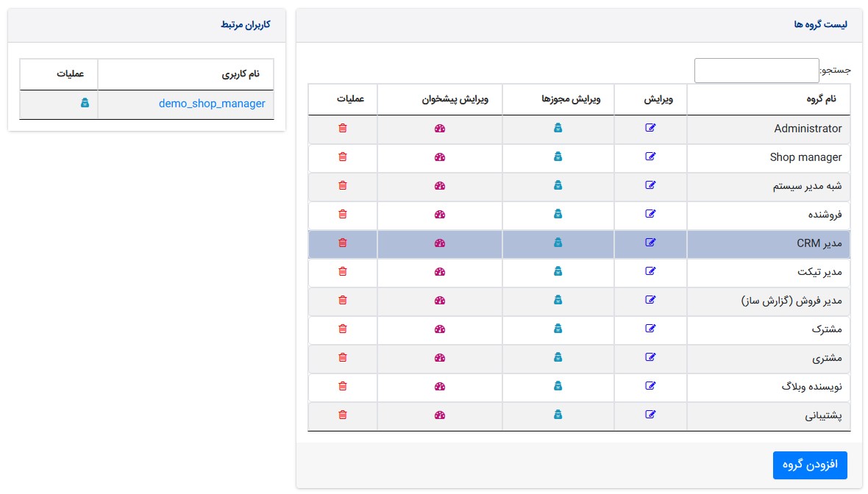The image size is (868, 494).
Task: Edit the مدیر تیکت group
Action: coord(650,271)
